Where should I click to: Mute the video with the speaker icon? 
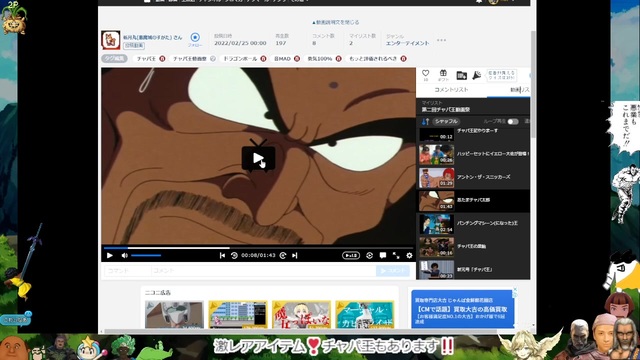coord(124,256)
